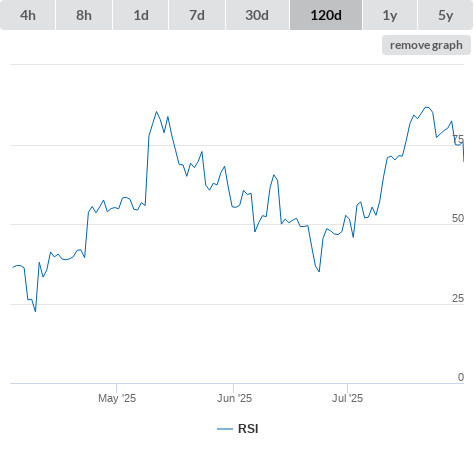Click the active 120d tab
The height and width of the screenshot is (455, 474).
point(326,15)
